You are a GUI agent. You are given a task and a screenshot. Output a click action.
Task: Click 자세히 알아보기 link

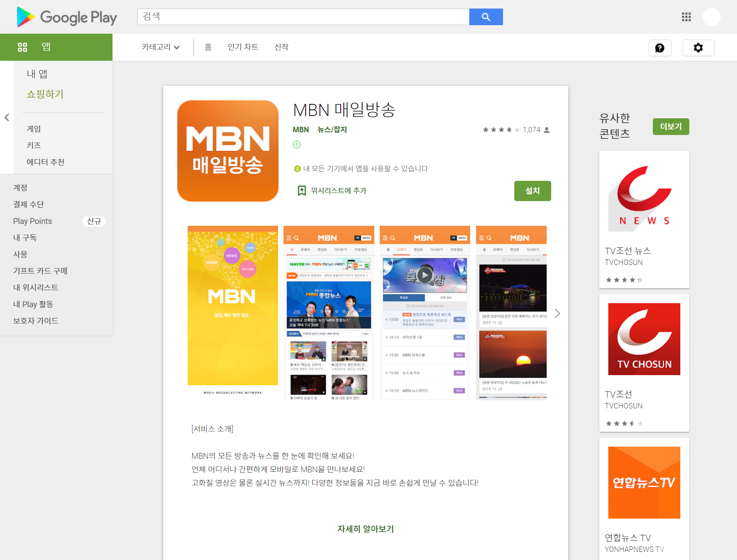click(x=366, y=529)
